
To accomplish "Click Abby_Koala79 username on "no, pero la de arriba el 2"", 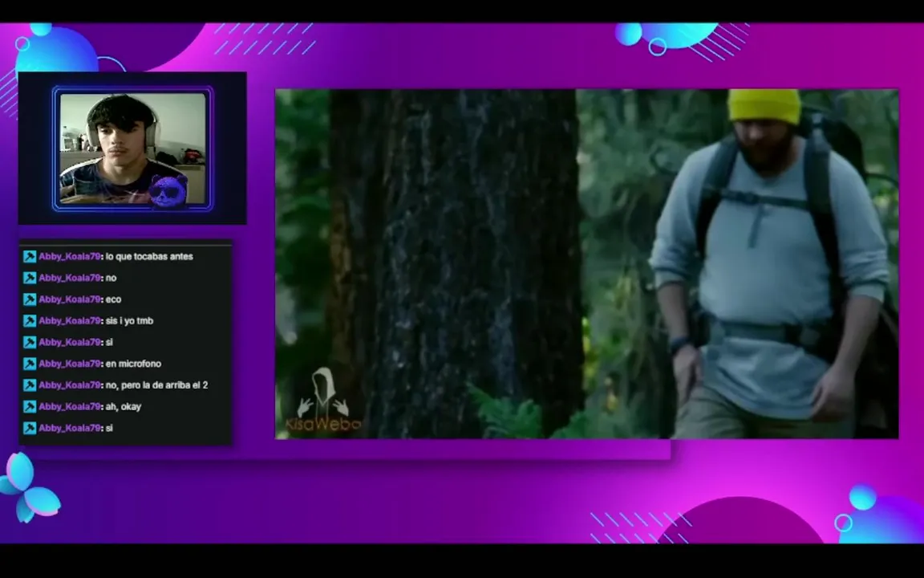I will tap(70, 385).
